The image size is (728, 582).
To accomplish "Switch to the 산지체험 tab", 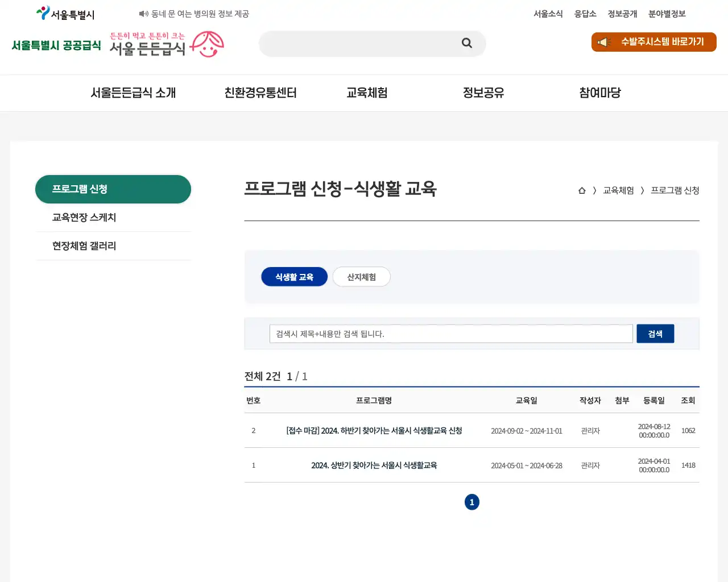I will pos(361,277).
